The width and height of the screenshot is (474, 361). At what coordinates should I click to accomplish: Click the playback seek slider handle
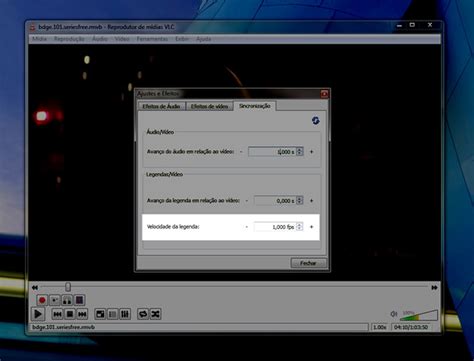(x=68, y=287)
